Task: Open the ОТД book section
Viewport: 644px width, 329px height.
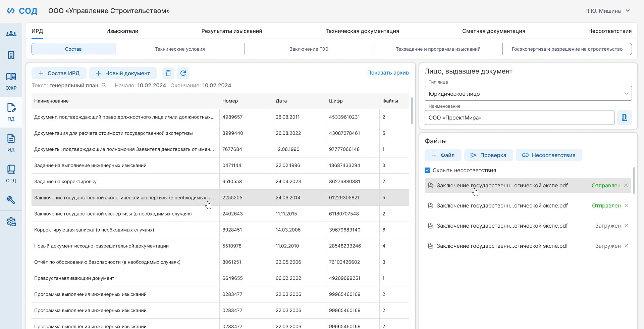Action: (x=11, y=174)
